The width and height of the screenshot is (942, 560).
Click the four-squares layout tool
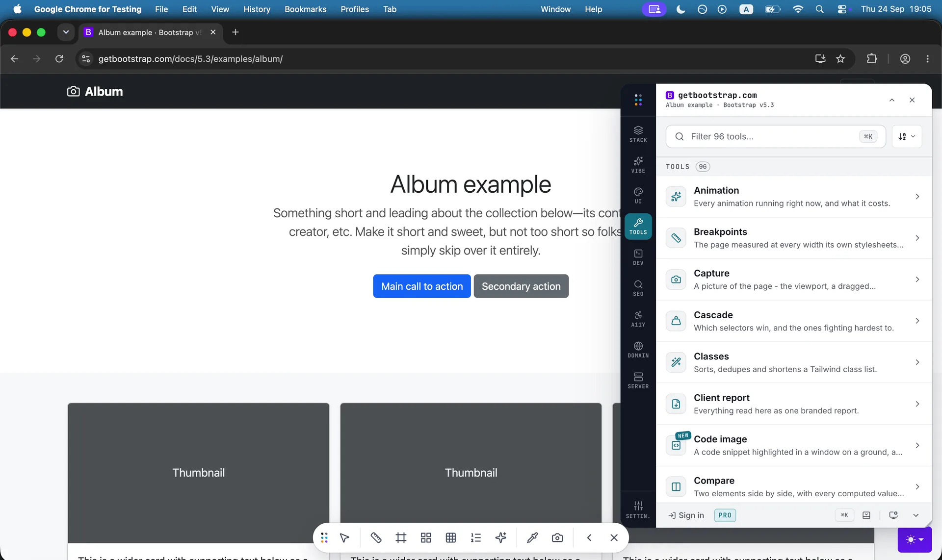coord(426,538)
